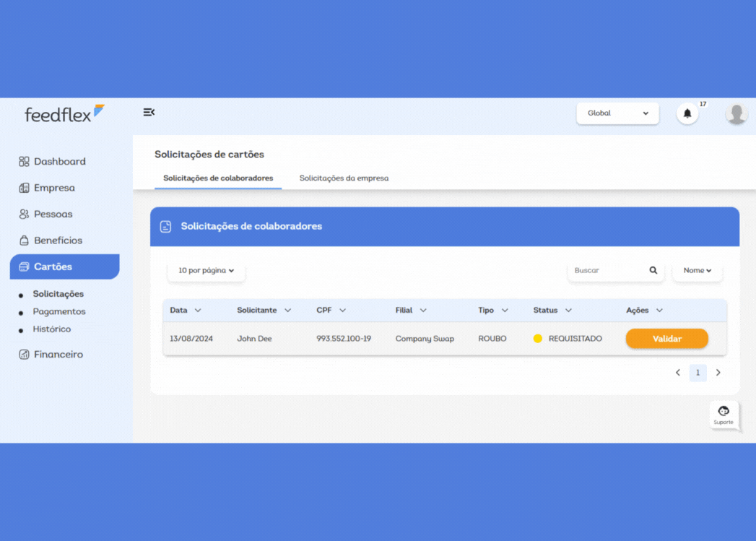This screenshot has height=541, width=756.
Task: Expand the 10 por página dropdown
Action: 207,271
